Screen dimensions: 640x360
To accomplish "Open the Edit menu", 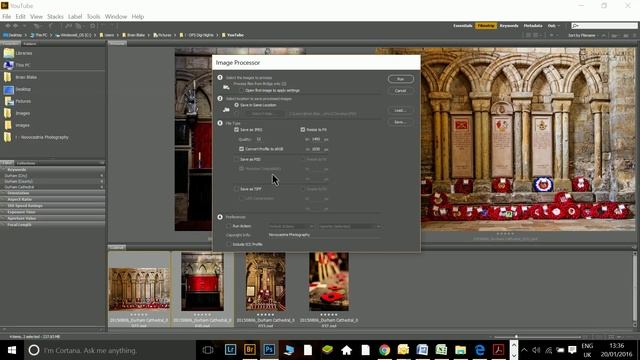I will pyautogui.click(x=20, y=16).
